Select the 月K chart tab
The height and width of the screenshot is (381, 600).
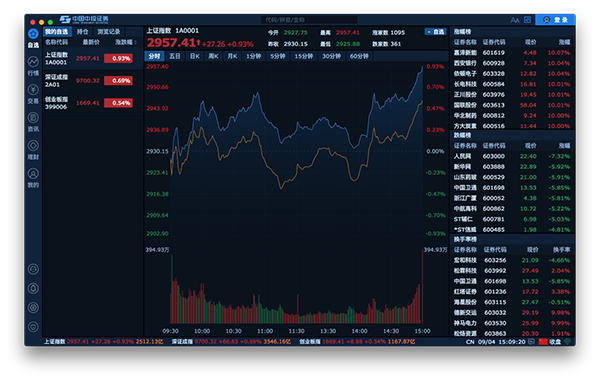tap(232, 56)
